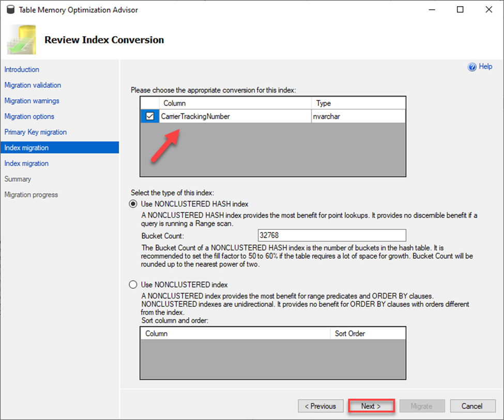
Task: Select Use NONCLUSTERED HASH index option
Action: [133, 204]
